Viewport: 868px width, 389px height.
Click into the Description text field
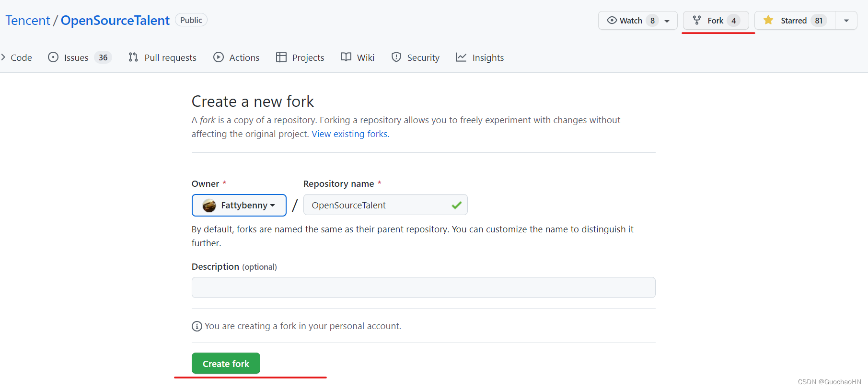tap(423, 287)
